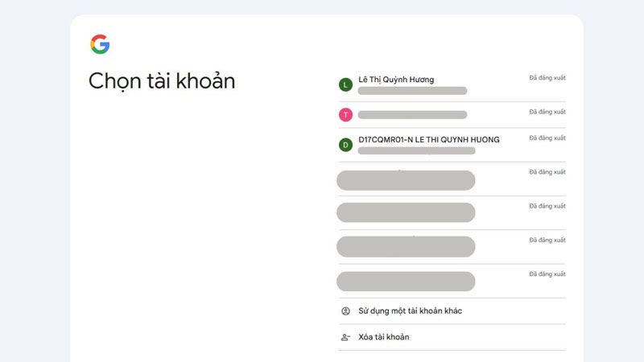
Task: Click the remove-person icon beside "Xóa tài khoản"
Action: (x=345, y=337)
